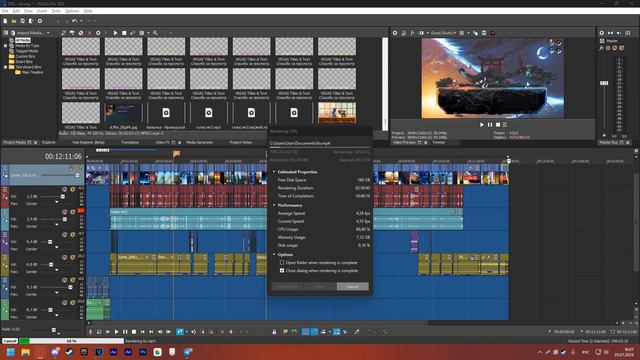The width and height of the screenshot is (640, 360).
Task: Go to project start in the transport bar
Action: [142, 332]
